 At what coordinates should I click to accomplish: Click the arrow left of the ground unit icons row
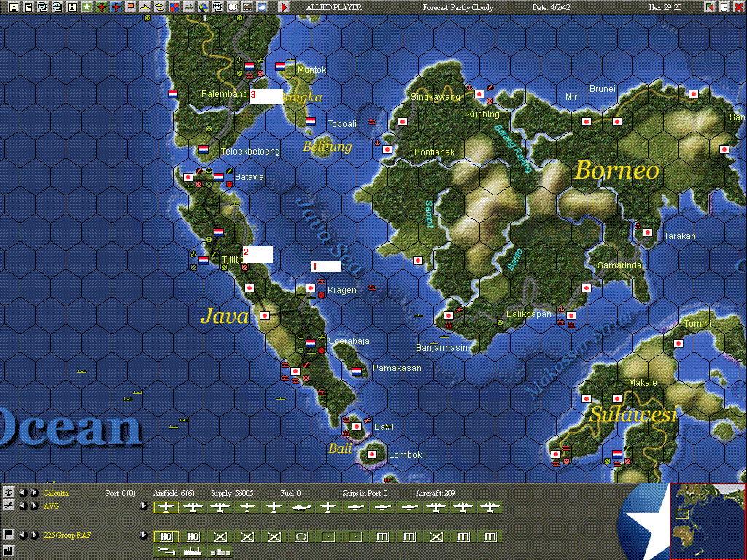point(144,535)
